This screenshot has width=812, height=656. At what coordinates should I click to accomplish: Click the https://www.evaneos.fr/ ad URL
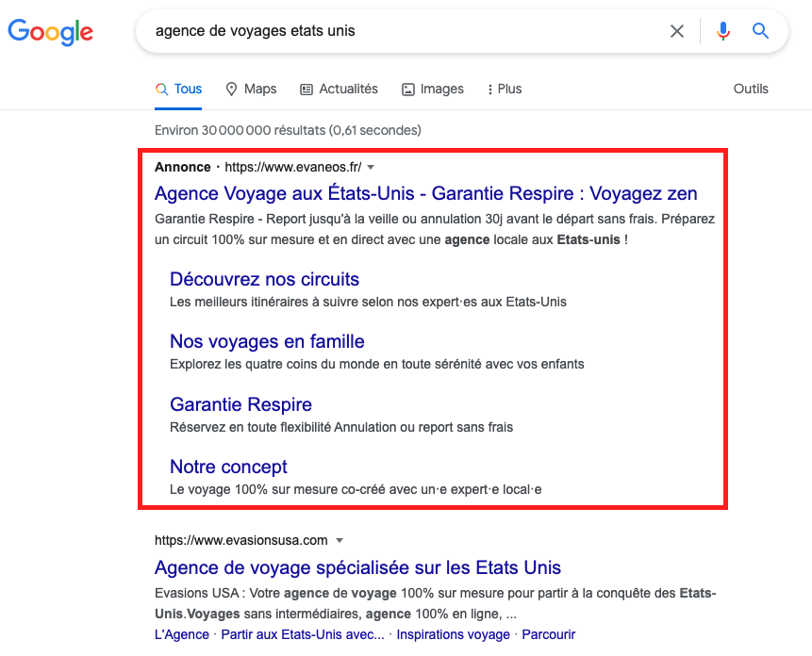293,167
